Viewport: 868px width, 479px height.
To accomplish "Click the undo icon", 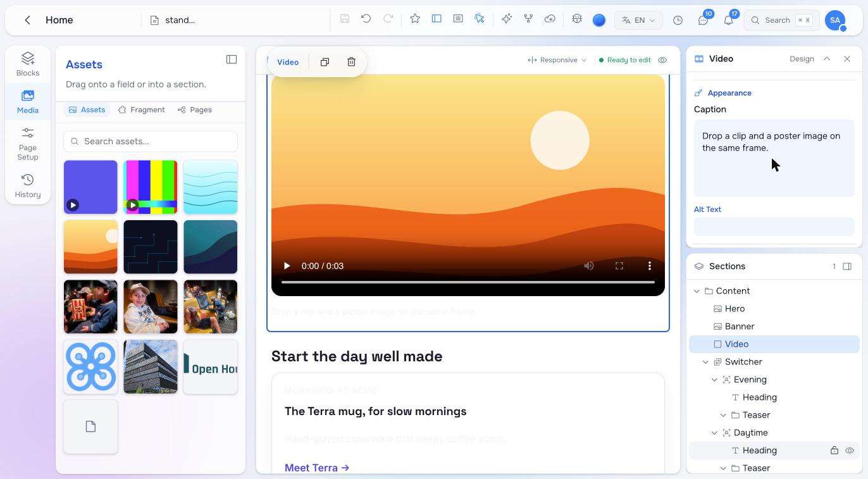I will [366, 19].
